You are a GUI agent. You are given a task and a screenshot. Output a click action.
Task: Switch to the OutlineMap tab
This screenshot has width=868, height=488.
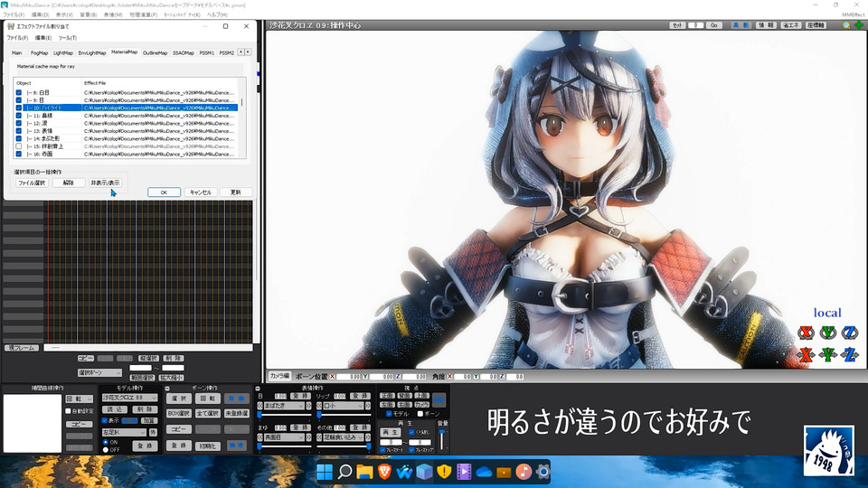[x=155, y=53]
